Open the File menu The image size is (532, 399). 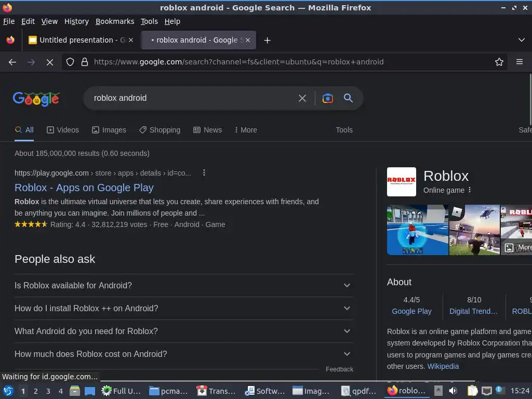point(9,21)
